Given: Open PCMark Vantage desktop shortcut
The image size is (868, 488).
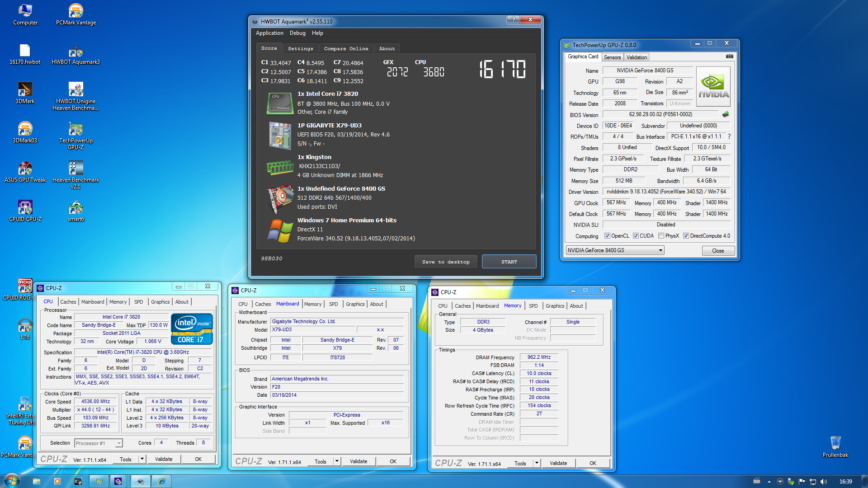Looking at the screenshot, I should [76, 14].
